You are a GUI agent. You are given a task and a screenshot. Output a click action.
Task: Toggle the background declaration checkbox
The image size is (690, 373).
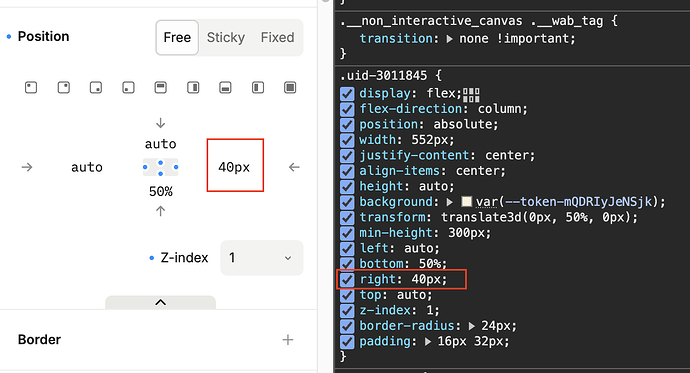347,202
